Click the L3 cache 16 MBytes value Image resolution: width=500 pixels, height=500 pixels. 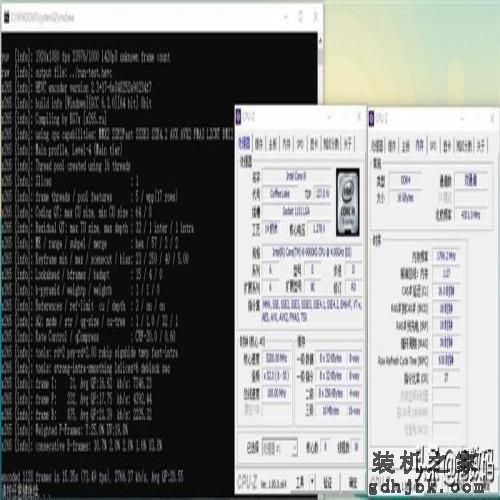tap(330, 411)
